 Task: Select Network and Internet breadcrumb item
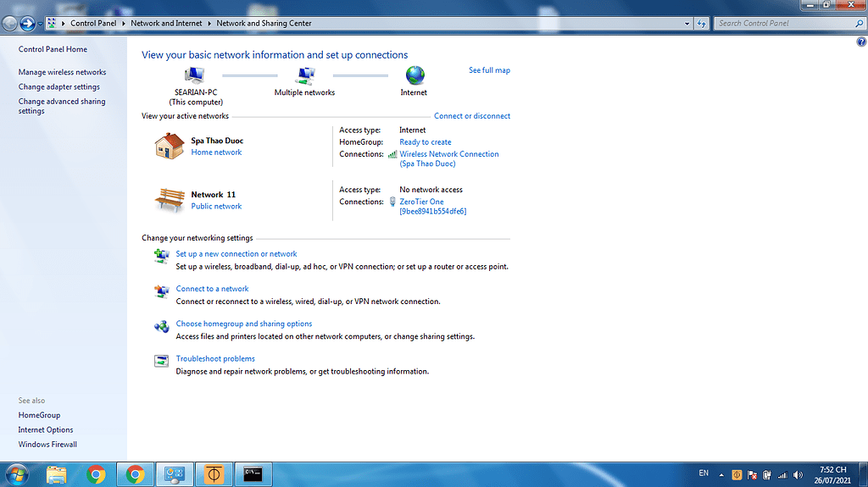pos(166,24)
